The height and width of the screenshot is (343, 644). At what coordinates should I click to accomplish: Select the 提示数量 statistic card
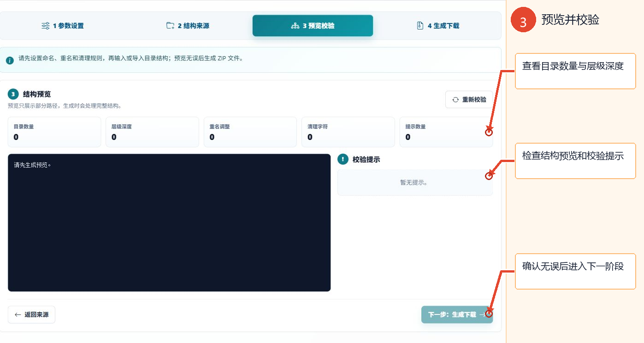coord(446,132)
